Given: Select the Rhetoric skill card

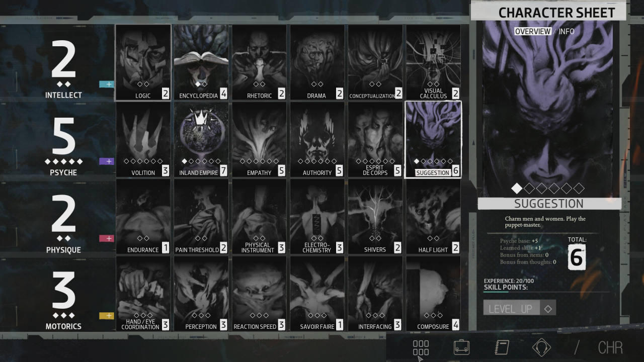Looking at the screenshot, I should click(259, 62).
